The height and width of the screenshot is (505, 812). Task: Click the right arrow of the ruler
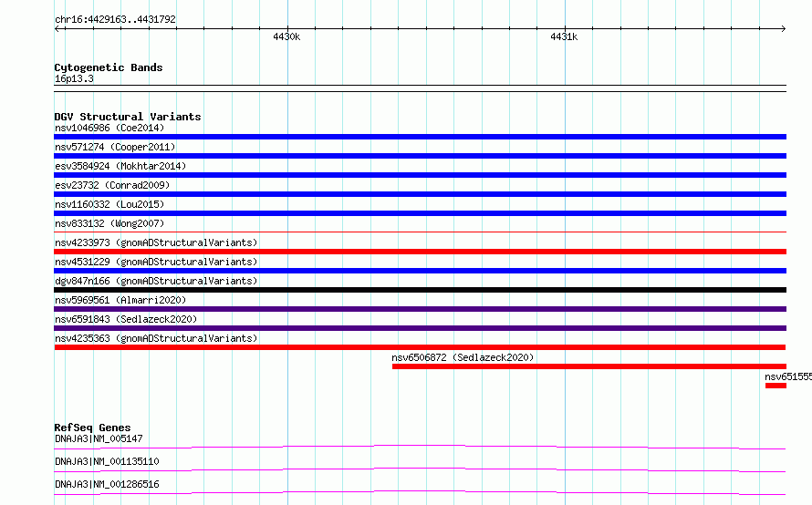coord(783,28)
